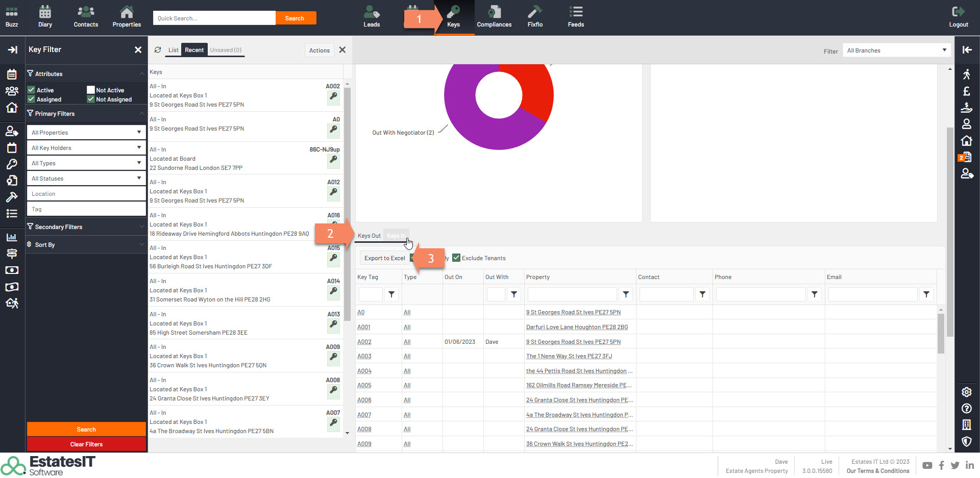Open the All Key Holders dropdown
This screenshot has width=980, height=478.
pyautogui.click(x=86, y=148)
